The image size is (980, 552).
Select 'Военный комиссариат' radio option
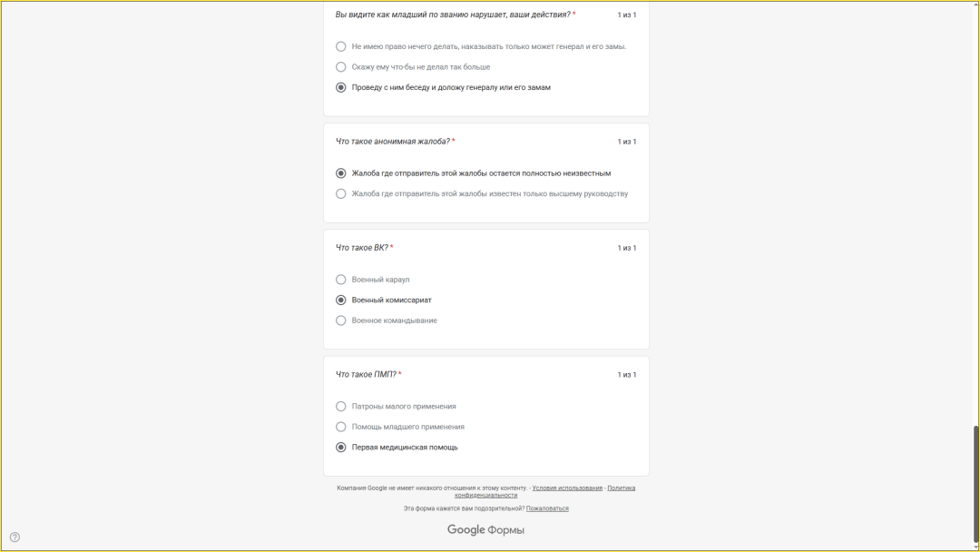(x=341, y=301)
